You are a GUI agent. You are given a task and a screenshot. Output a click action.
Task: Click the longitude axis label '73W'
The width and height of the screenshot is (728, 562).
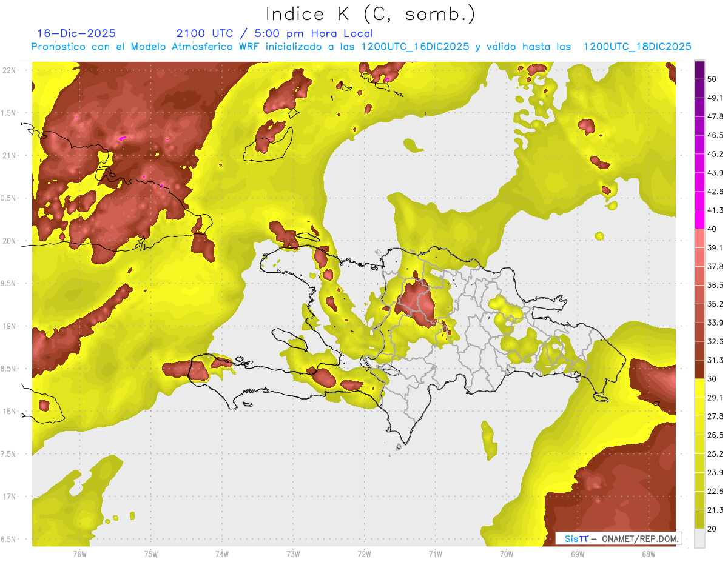pyautogui.click(x=293, y=554)
